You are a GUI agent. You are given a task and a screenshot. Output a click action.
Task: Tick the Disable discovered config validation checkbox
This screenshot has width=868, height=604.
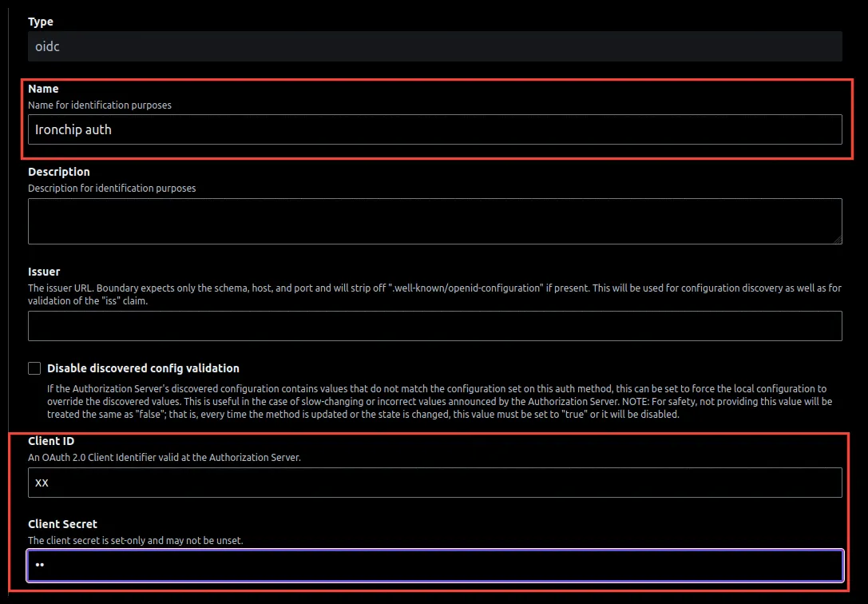(34, 368)
